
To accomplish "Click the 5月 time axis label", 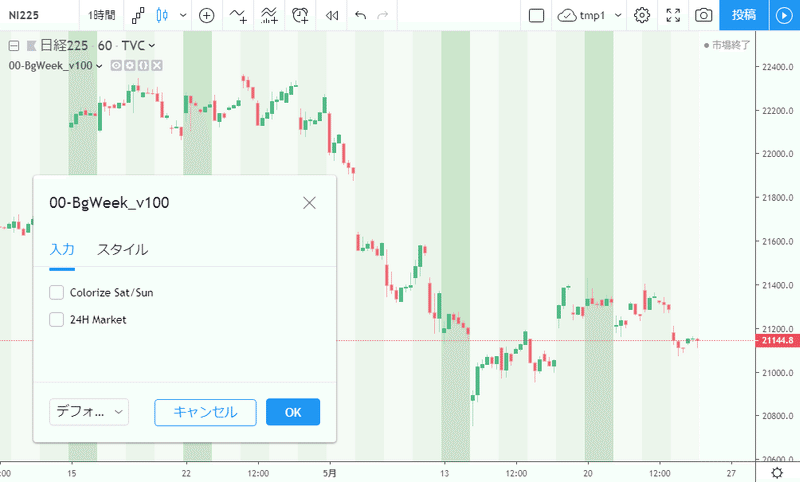I will (330, 473).
